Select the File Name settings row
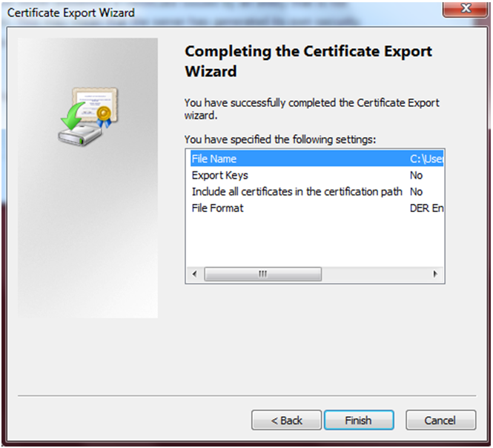Image resolution: width=493 pixels, height=448 pixels. pos(317,159)
